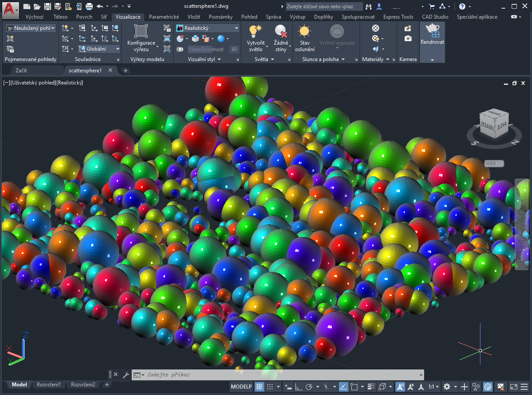The width and height of the screenshot is (532, 395).
Task: Switch to the Parametrické ribbon tab
Action: coord(164,17)
